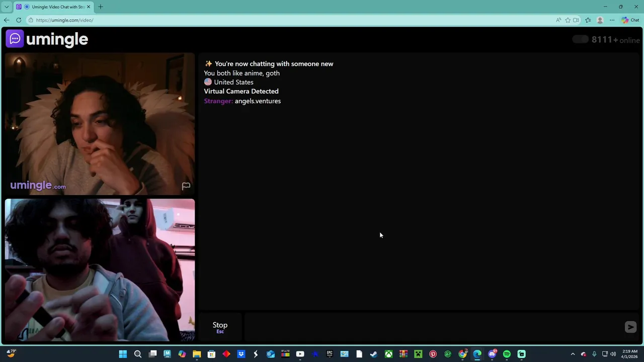Open Spotify from the taskbar
Screen dimensions: 644x362
coord(507,354)
